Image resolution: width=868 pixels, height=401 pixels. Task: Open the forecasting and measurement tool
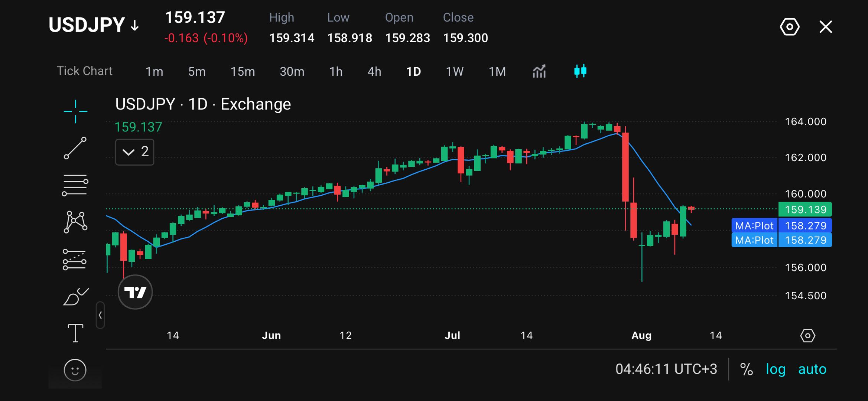(x=75, y=259)
